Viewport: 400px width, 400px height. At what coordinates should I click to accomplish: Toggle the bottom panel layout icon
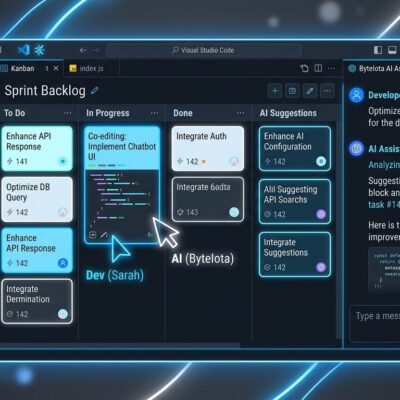(x=392, y=50)
